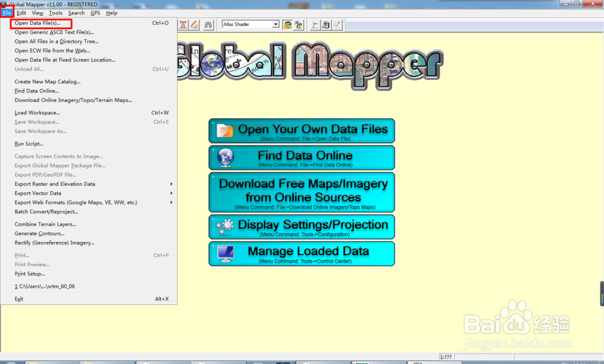Open the Help menu
This screenshot has height=364, width=604.
[x=111, y=13]
